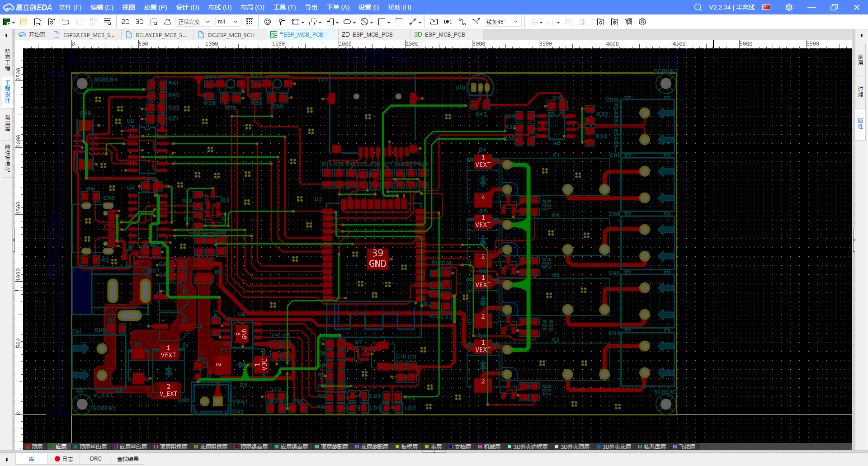Click the search magnifier in title bar
Viewport: 868px width, 466px height.
pyautogui.click(x=698, y=7)
